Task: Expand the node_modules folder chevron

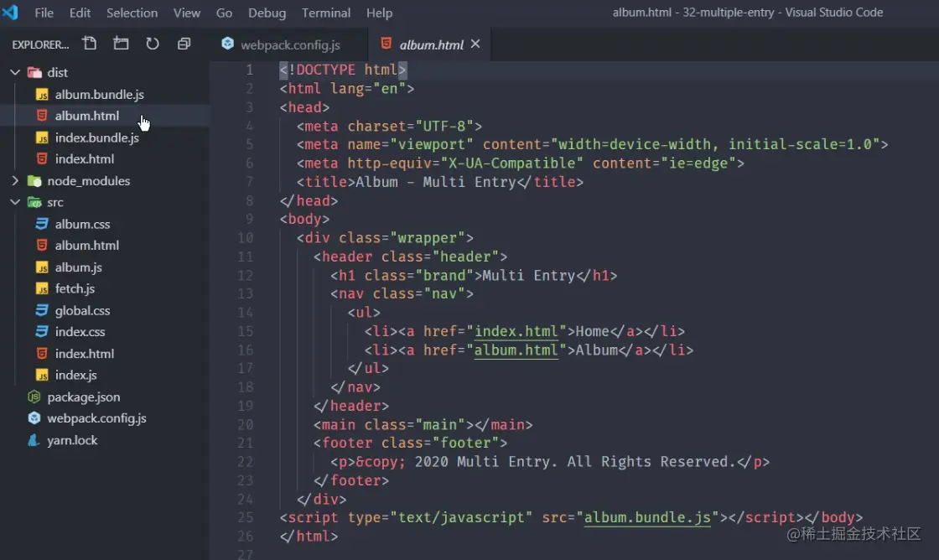Action: point(15,181)
